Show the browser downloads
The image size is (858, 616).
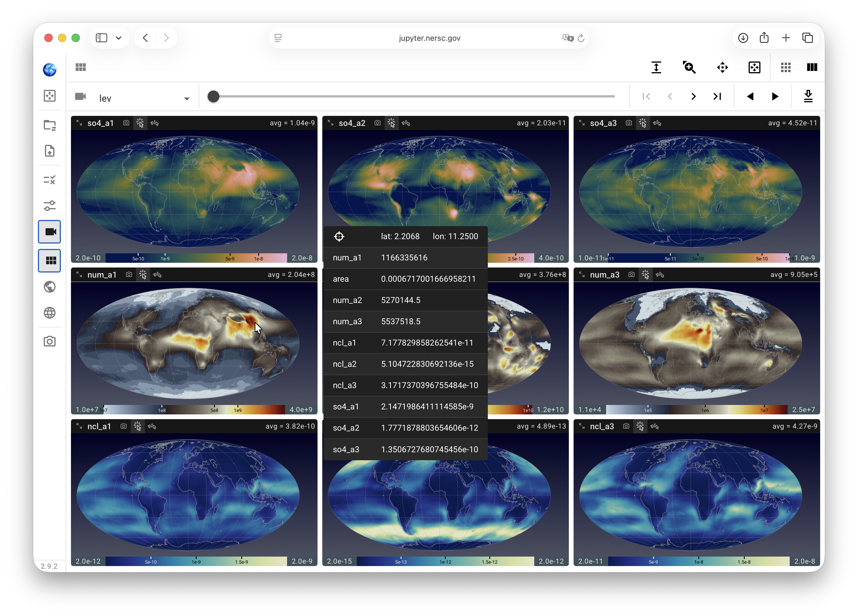[743, 38]
